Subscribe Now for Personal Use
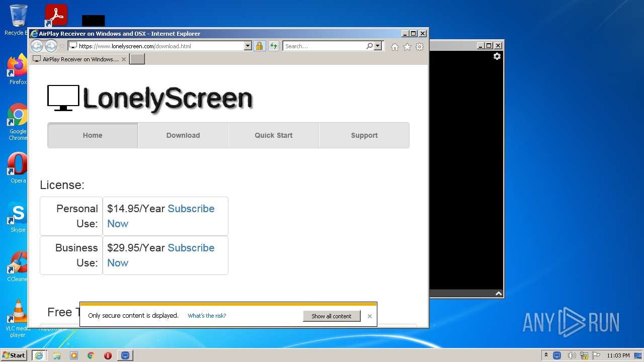Image resolution: width=644 pixels, height=362 pixels. (191, 209)
